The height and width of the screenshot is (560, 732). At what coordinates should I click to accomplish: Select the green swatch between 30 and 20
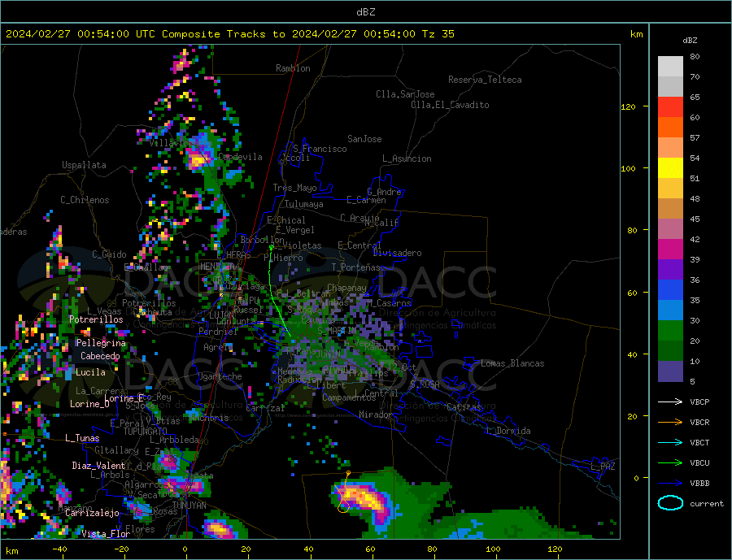coord(670,331)
